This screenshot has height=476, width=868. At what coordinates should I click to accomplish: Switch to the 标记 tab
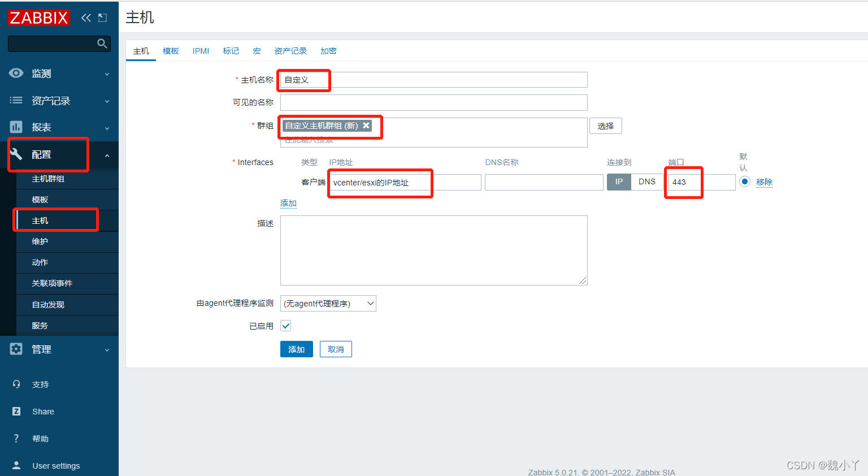point(231,51)
